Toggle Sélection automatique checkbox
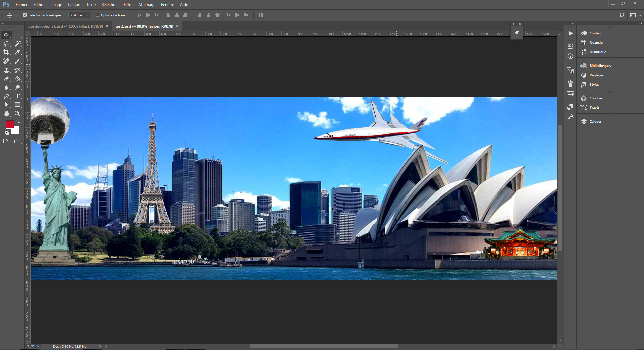This screenshot has width=644, height=350. click(25, 15)
